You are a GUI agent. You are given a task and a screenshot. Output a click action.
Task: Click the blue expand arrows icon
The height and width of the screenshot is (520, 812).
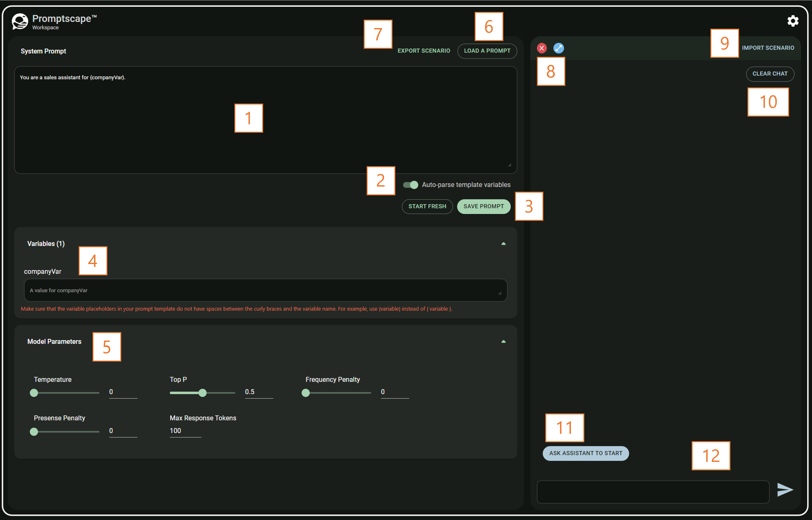pyautogui.click(x=558, y=48)
